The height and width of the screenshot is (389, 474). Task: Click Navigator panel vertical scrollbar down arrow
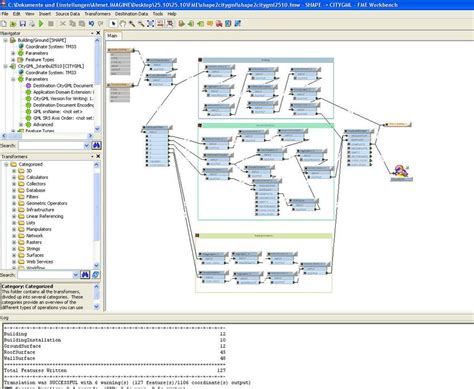(97, 129)
